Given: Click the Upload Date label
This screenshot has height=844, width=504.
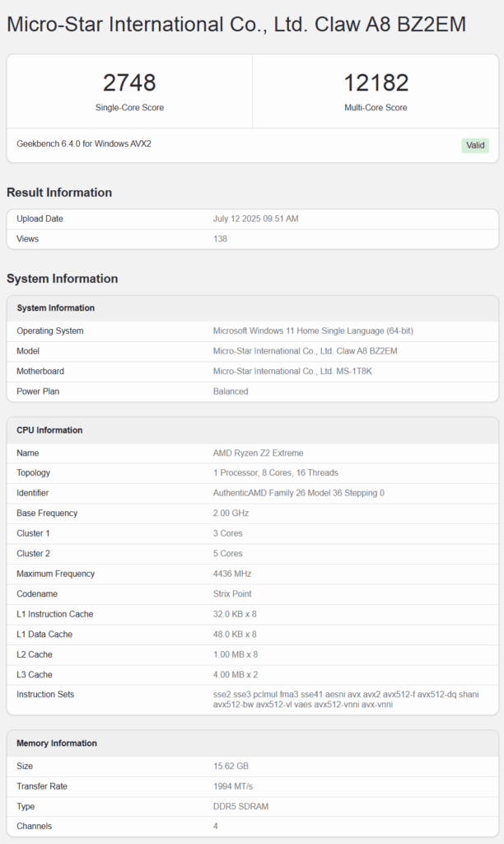Looking at the screenshot, I should point(40,218).
